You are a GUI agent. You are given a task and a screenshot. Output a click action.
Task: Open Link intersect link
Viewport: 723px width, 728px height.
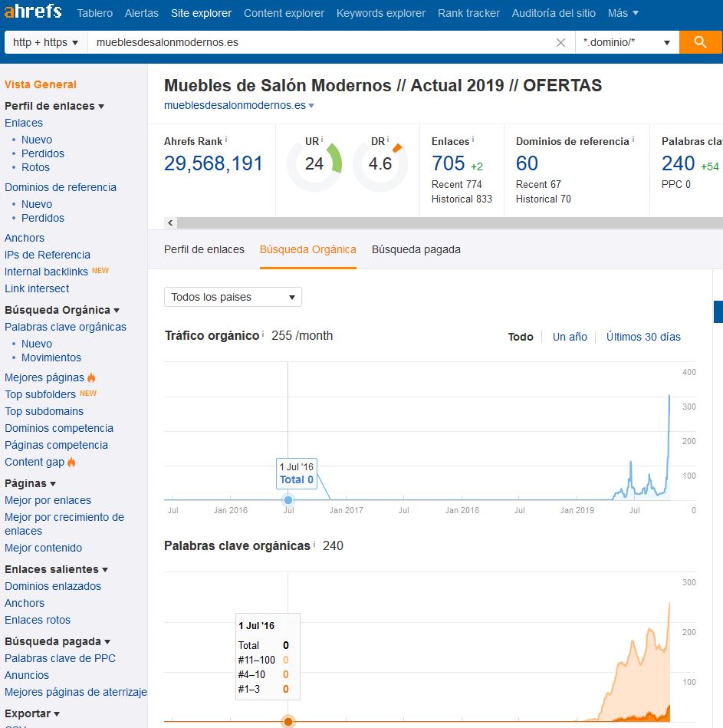[x=37, y=288]
